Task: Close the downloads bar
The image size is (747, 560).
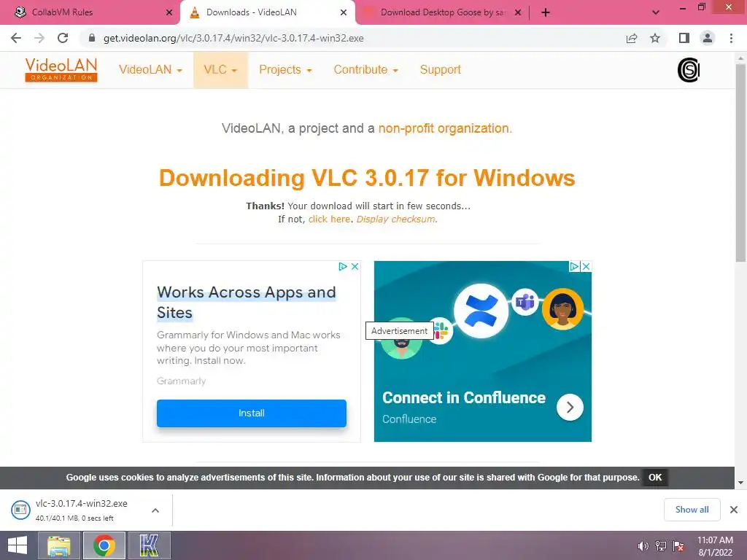Action: [x=734, y=510]
